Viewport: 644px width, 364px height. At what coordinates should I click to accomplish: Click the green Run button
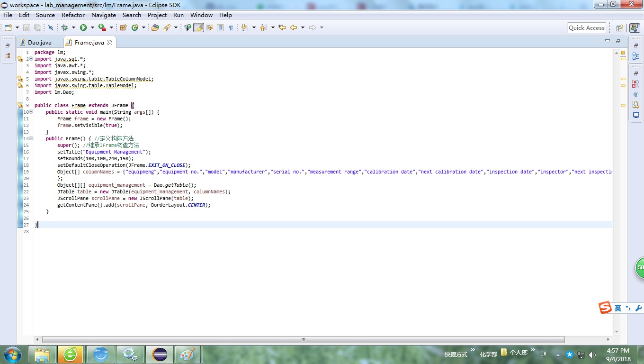tap(83, 27)
